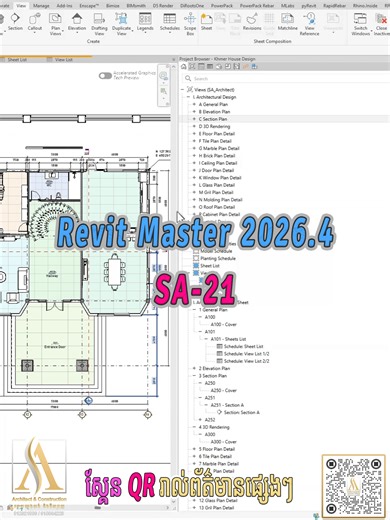Open the Legends tool
Image resolution: width=390 pixels, height=520 pixels.
[145, 22]
